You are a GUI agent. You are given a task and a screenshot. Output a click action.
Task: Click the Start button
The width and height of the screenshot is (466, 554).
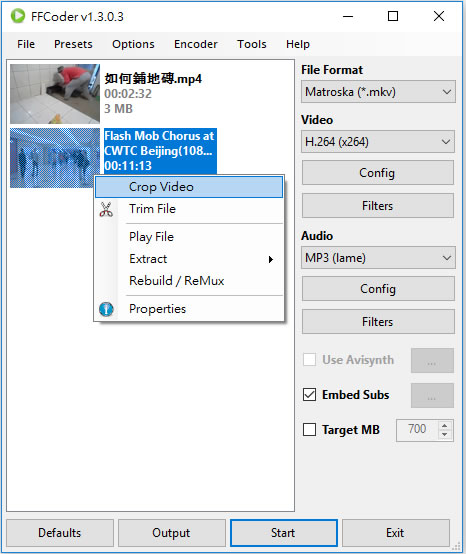coord(283,533)
